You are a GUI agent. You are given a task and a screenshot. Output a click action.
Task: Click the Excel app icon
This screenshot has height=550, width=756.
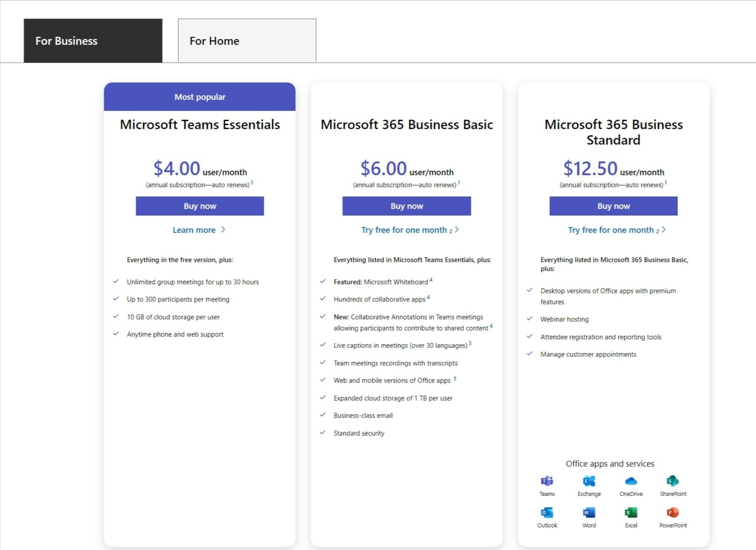coord(631,513)
